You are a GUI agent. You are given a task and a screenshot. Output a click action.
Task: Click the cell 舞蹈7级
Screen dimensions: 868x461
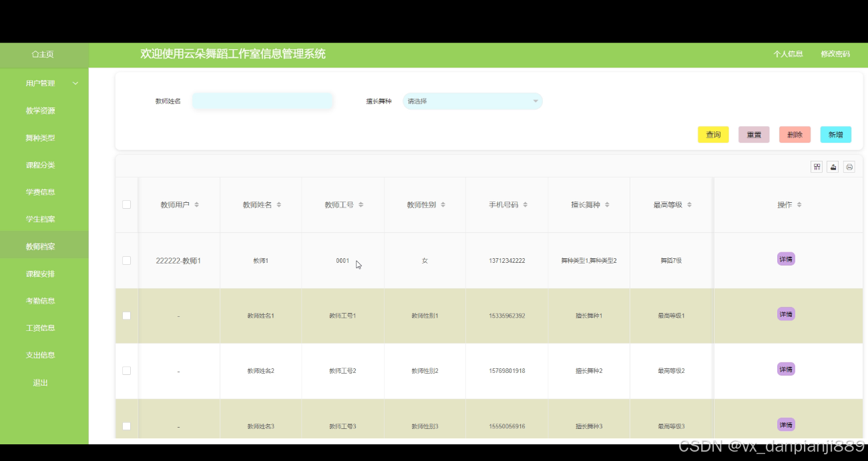(x=671, y=261)
